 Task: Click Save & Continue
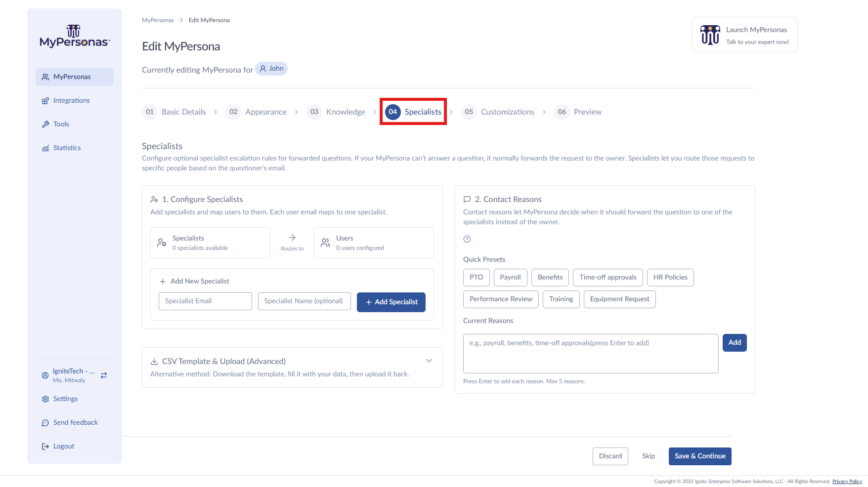point(700,456)
